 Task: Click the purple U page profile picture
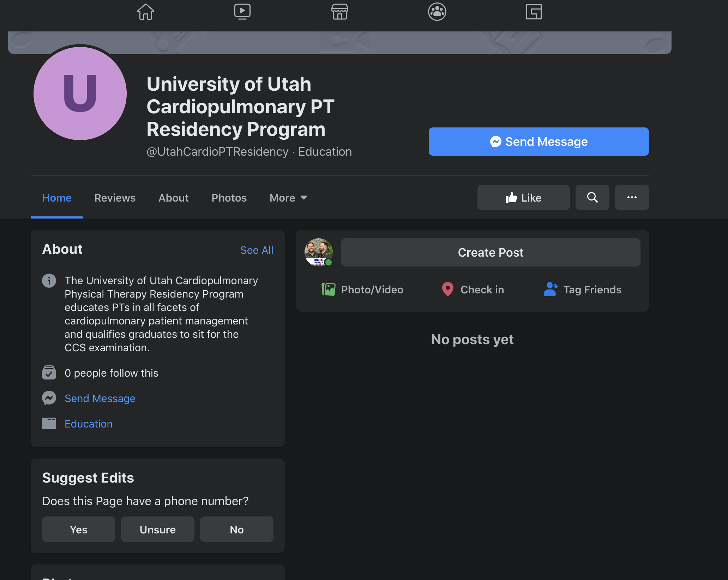tap(80, 94)
